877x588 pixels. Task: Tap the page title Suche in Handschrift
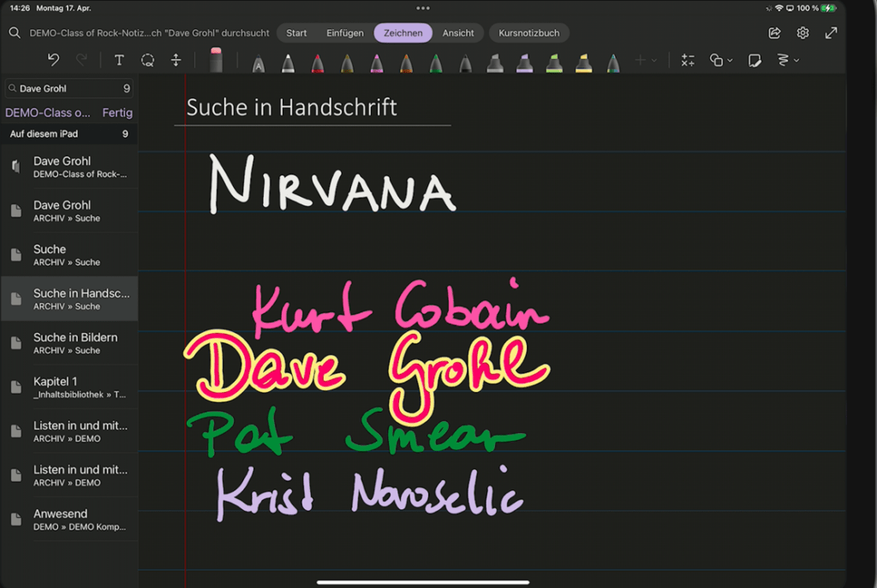coord(291,107)
